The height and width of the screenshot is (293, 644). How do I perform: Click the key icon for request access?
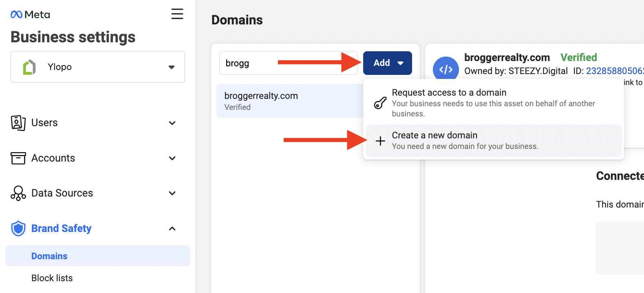380,103
